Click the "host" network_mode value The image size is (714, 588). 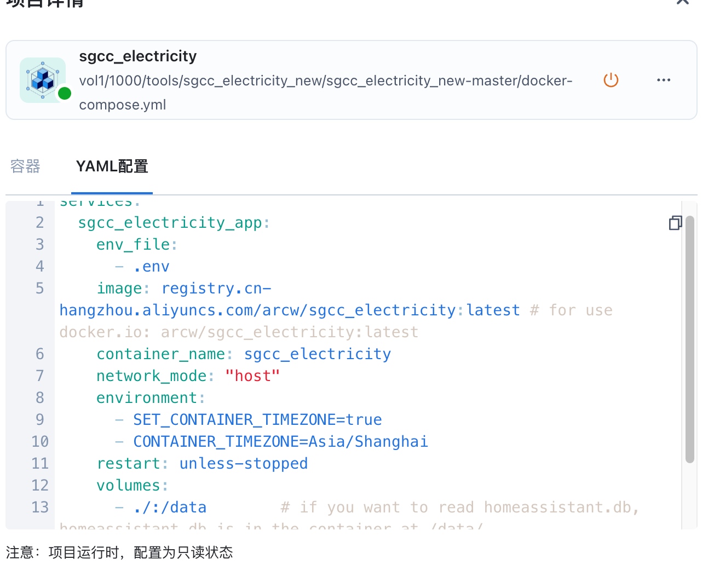point(252,376)
